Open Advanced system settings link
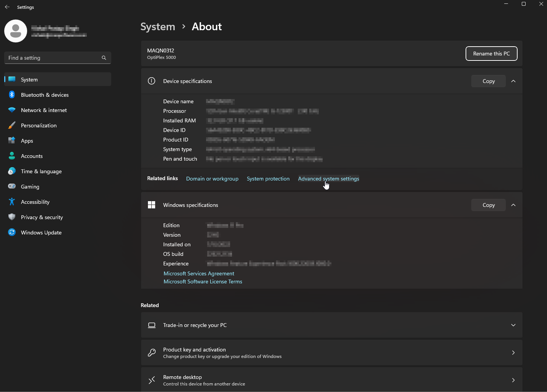This screenshot has height=392, width=547. click(328, 179)
